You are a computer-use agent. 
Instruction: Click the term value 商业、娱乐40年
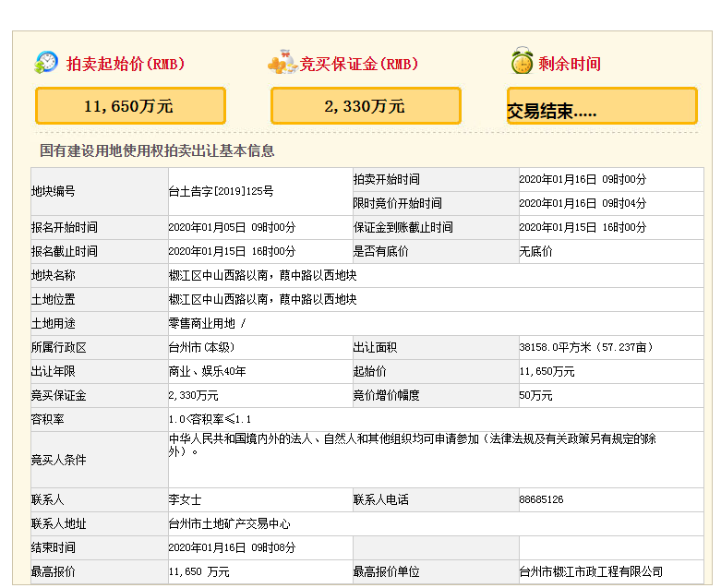208,371
